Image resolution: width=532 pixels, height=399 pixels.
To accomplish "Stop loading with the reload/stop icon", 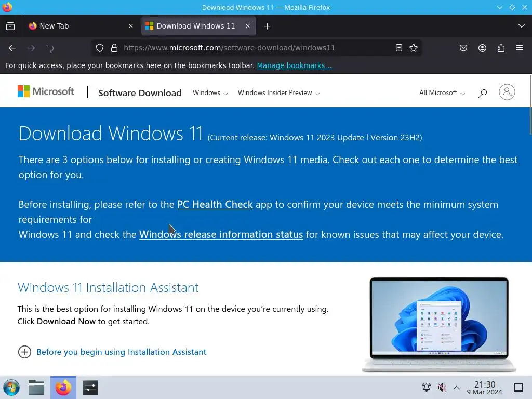I will (x=50, y=48).
